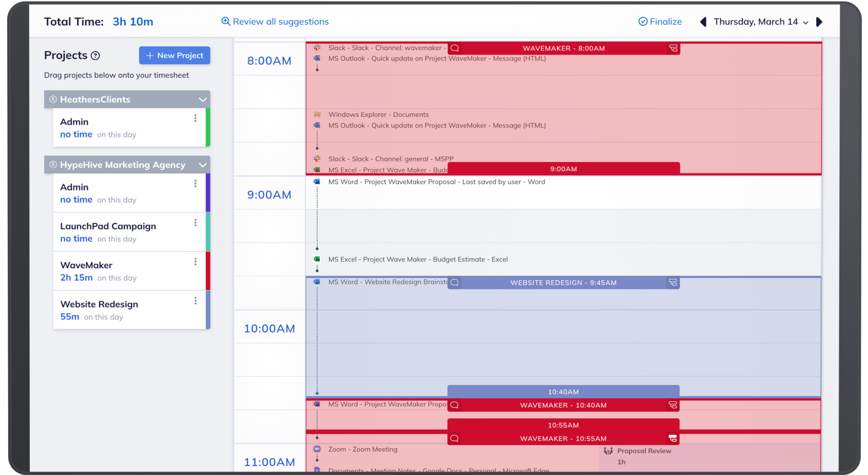Open three-dot menu for LaunchPad Campaign
Image resolution: width=868 pixels, height=475 pixels.
point(195,223)
